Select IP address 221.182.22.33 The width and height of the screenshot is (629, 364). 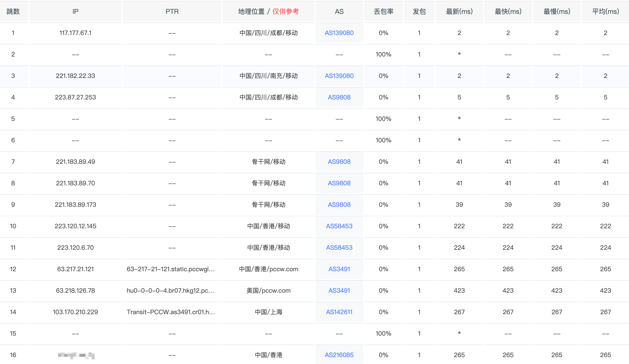75,76
